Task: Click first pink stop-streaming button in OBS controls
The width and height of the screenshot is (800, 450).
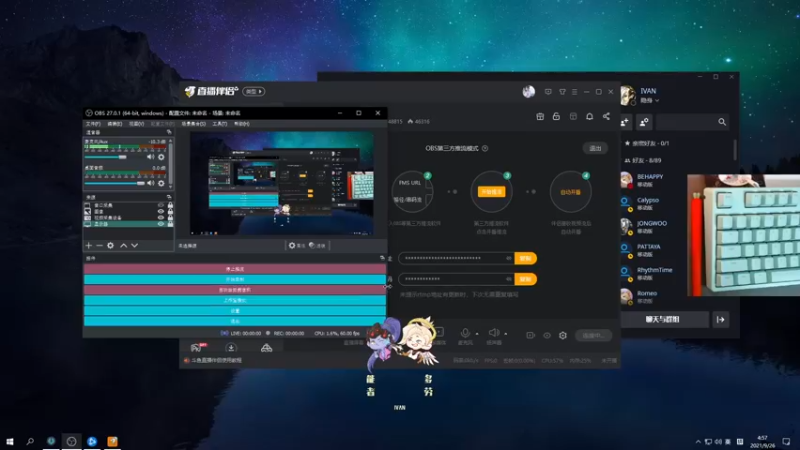Action: coord(235,269)
